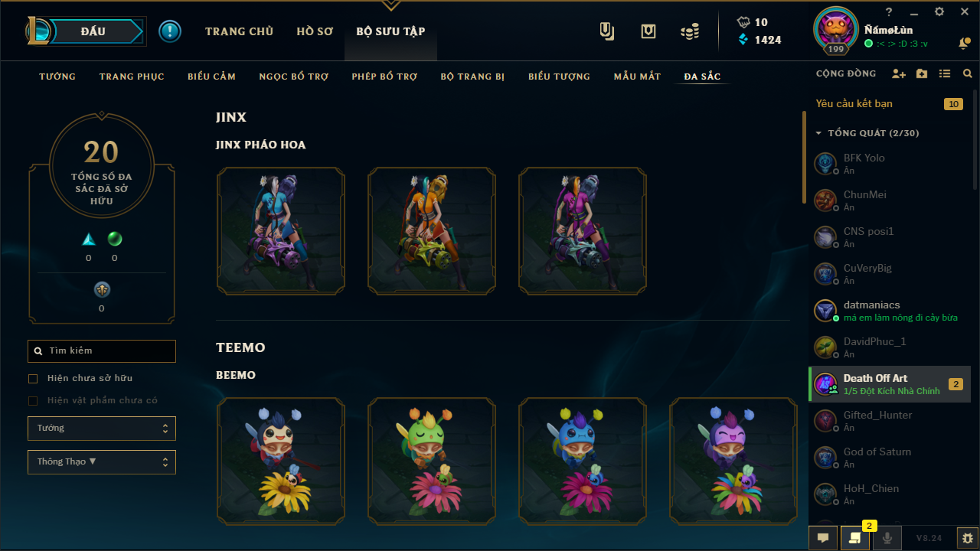Screen dimensions: 980x551
Task: Open the missions scroll icon at bottom
Action: [854, 538]
